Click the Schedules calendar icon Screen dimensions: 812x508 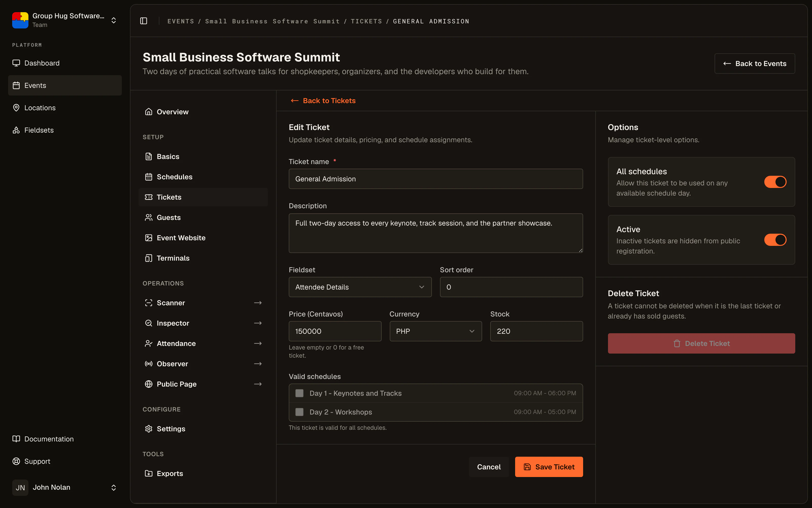(149, 177)
